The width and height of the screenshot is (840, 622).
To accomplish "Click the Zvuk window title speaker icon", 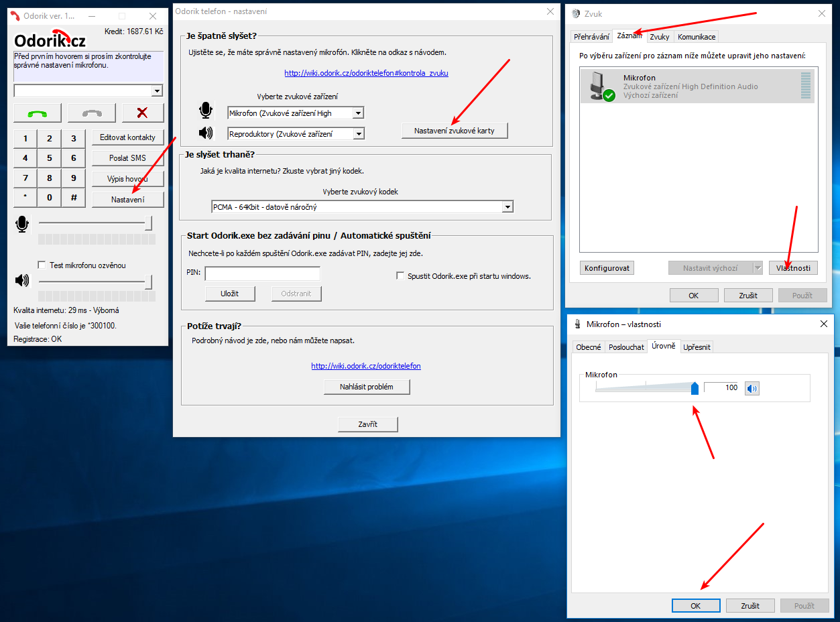I will [x=576, y=13].
